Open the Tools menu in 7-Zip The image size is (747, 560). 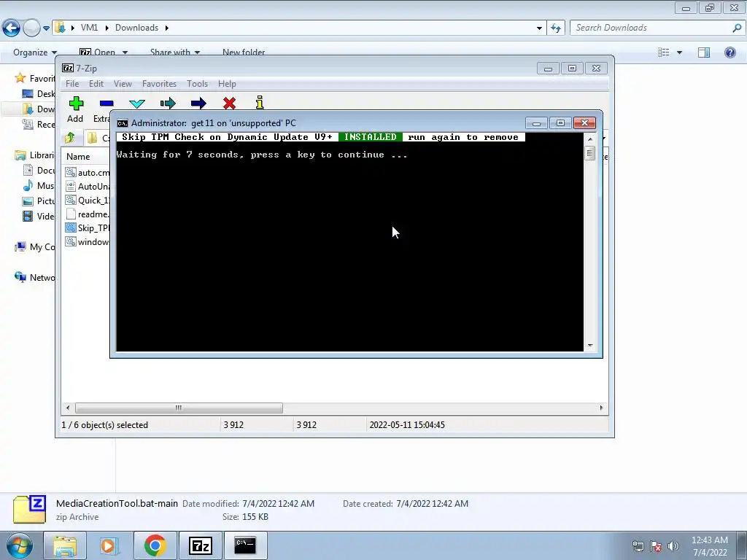click(x=197, y=84)
